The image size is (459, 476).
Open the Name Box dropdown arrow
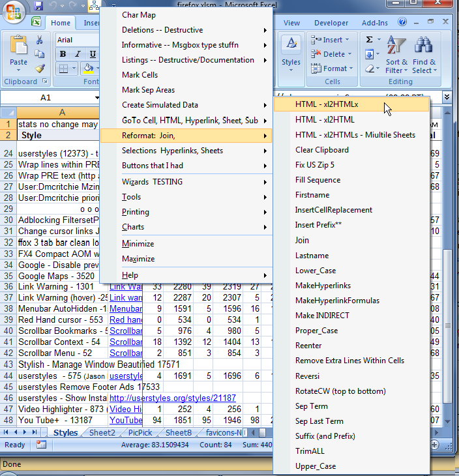(97, 98)
